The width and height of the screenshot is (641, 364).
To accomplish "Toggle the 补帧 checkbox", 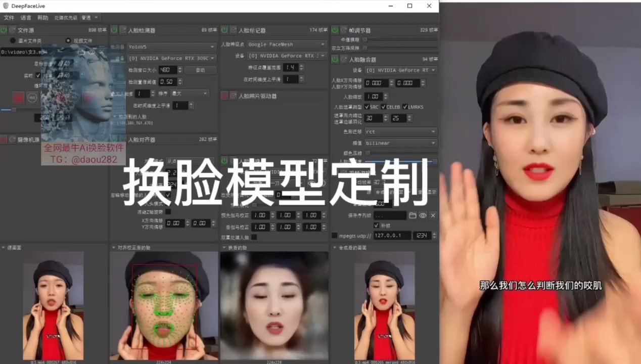I will point(376,225).
